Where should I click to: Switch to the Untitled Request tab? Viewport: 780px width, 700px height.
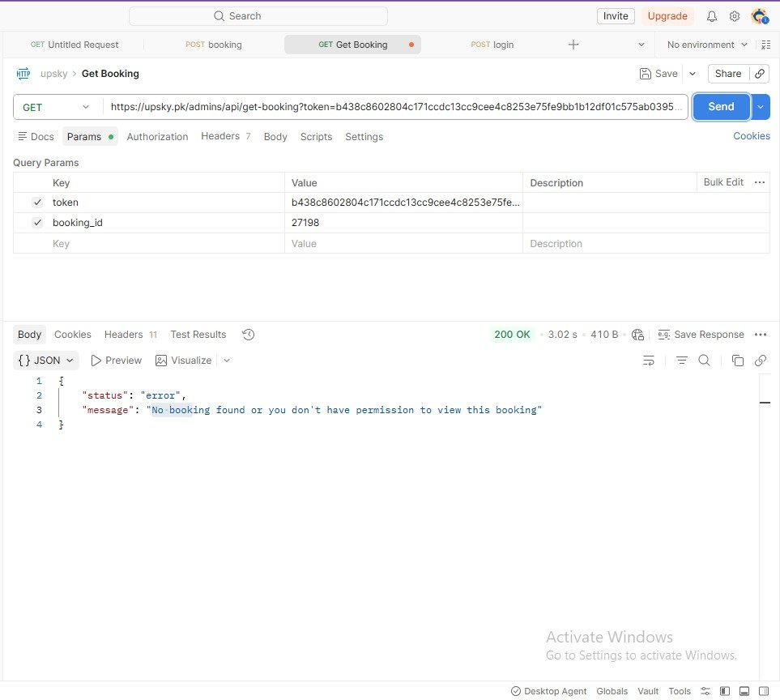pyautogui.click(x=75, y=45)
